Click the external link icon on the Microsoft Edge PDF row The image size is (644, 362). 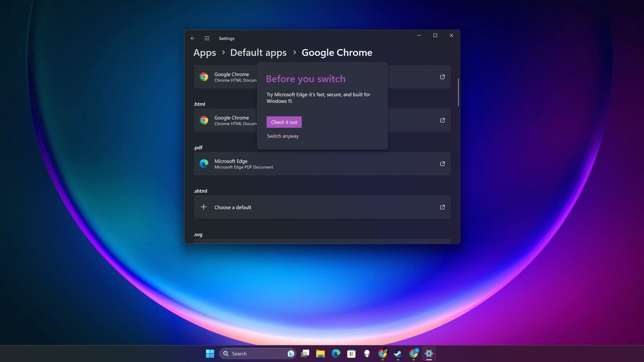442,164
